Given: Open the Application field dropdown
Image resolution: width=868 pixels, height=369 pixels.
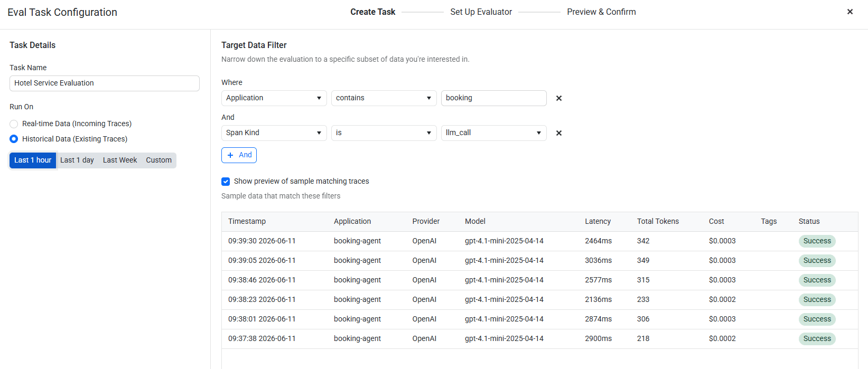Looking at the screenshot, I should pos(274,98).
